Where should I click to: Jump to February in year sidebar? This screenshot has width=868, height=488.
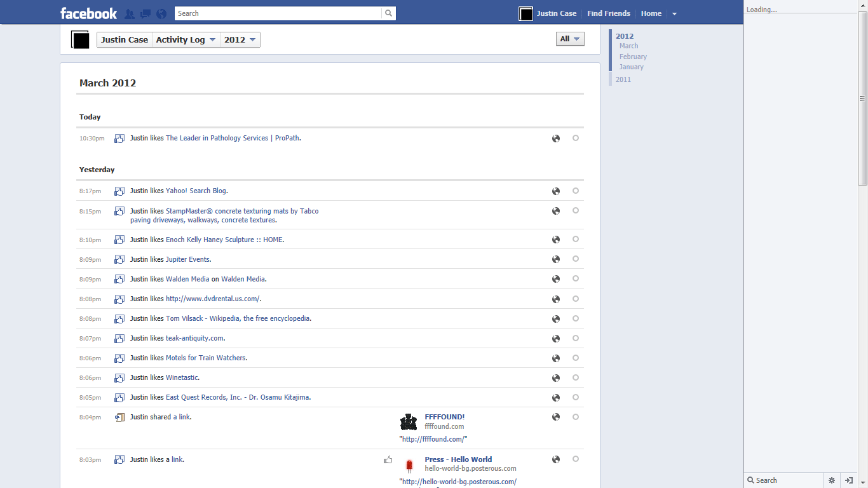pos(633,57)
